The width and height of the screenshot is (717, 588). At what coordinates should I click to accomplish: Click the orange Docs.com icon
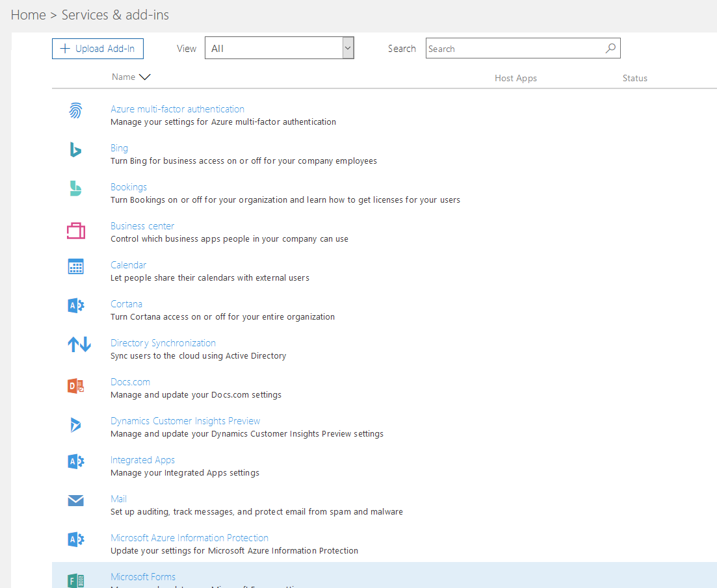pyautogui.click(x=76, y=386)
